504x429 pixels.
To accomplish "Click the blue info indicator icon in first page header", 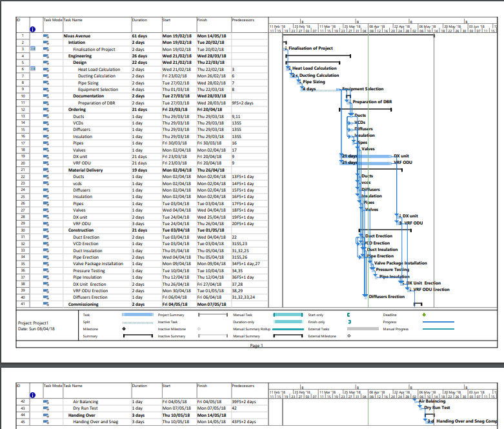I will [x=32, y=28].
